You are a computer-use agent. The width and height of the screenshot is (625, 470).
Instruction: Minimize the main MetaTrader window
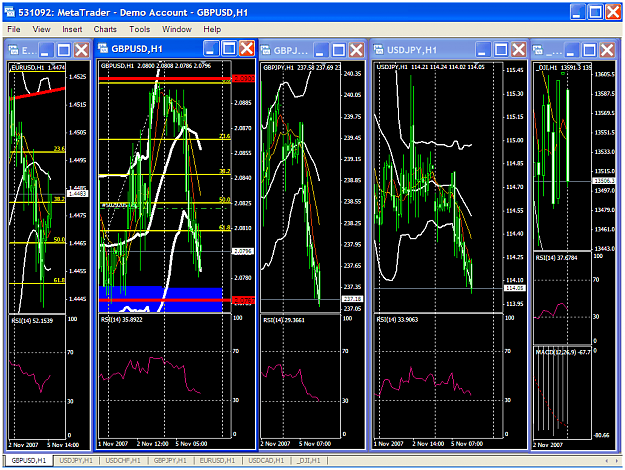(x=577, y=12)
